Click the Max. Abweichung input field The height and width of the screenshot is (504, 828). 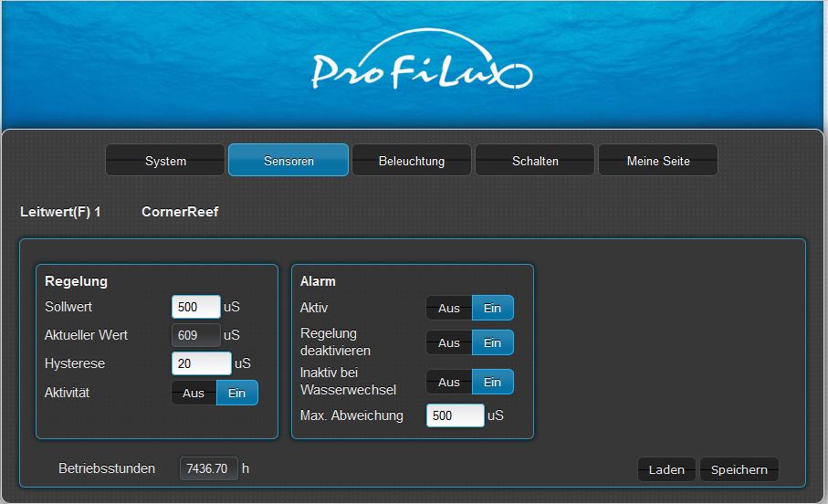click(x=455, y=415)
